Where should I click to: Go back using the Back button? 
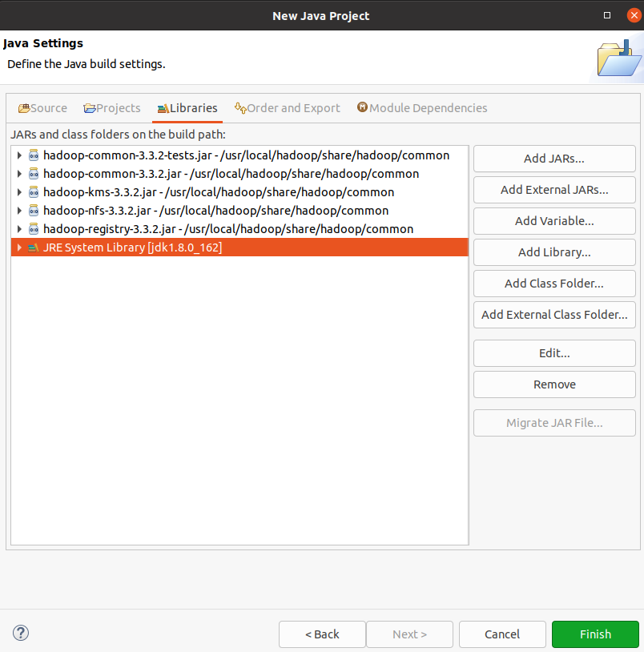pyautogui.click(x=322, y=634)
